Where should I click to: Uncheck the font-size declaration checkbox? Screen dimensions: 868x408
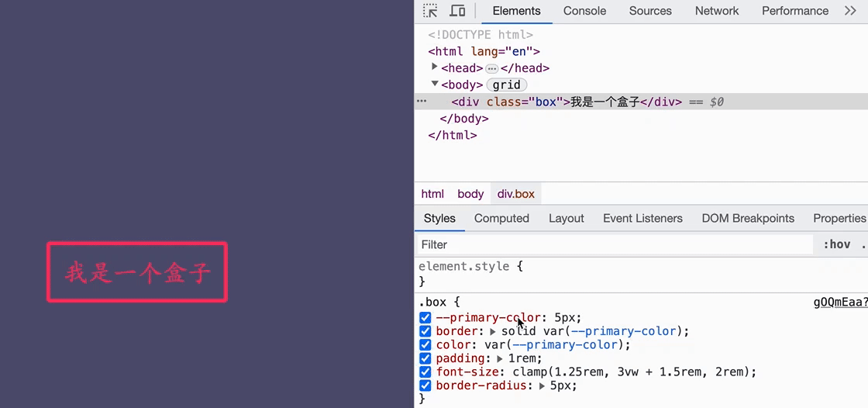tap(425, 372)
